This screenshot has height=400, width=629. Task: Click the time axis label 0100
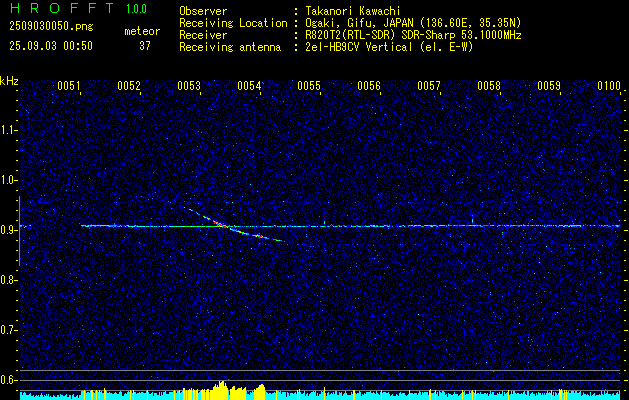(609, 85)
